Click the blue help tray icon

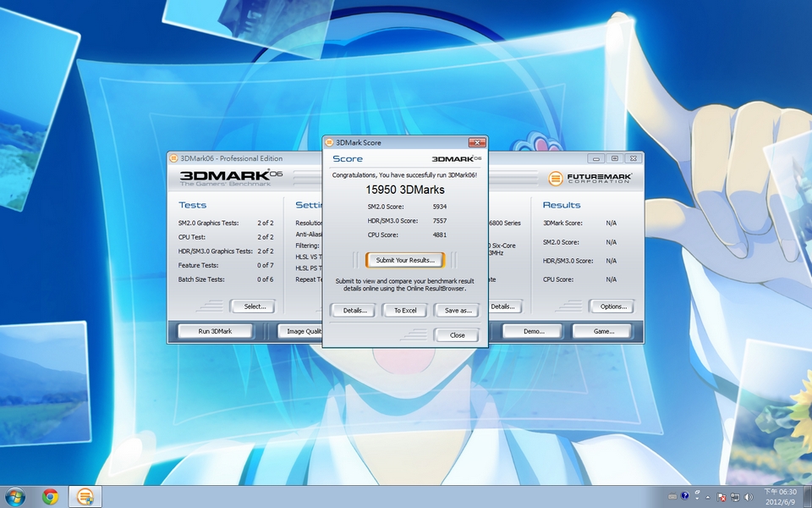[x=684, y=496]
